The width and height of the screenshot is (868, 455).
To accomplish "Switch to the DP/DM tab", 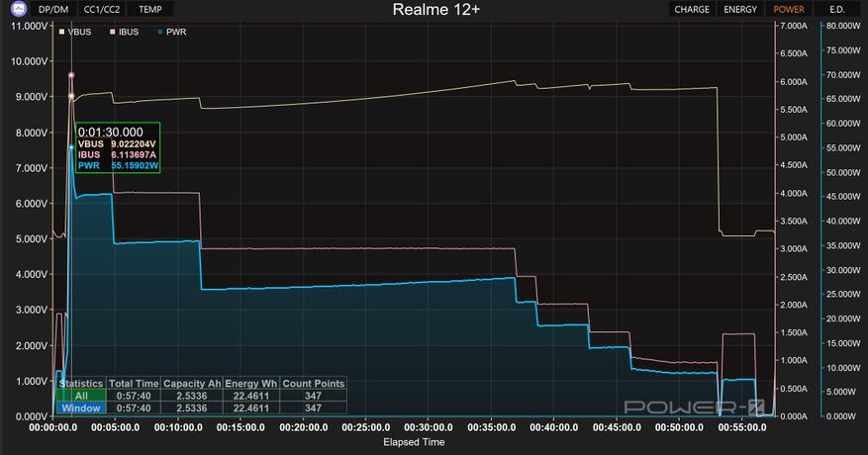I will click(x=53, y=10).
